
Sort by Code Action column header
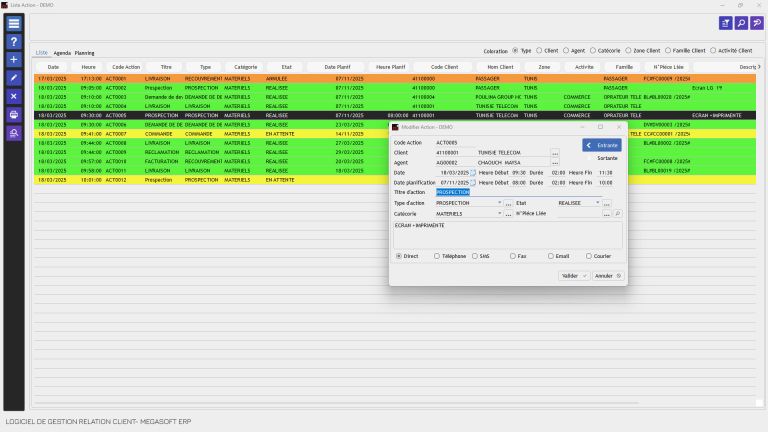[126, 67]
